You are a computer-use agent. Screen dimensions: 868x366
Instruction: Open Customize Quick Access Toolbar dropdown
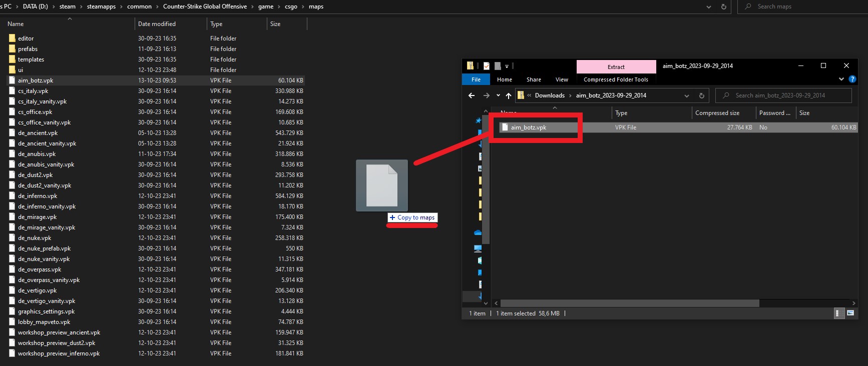click(507, 65)
